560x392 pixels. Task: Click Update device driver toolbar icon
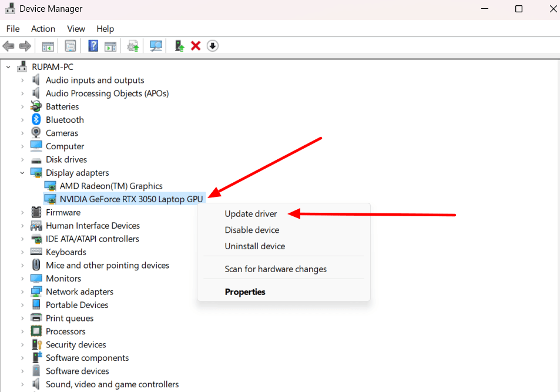point(133,46)
